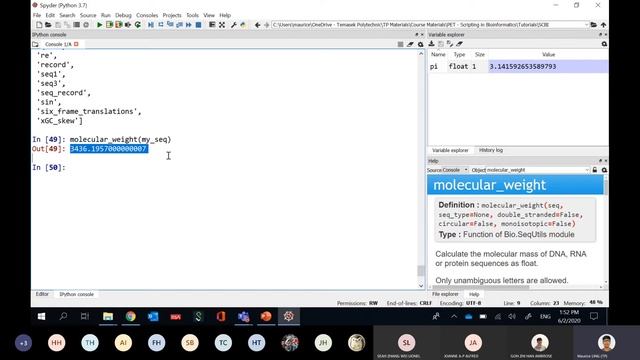Switch to the Editor tab
The width and height of the screenshot is (640, 360).
(x=42, y=294)
